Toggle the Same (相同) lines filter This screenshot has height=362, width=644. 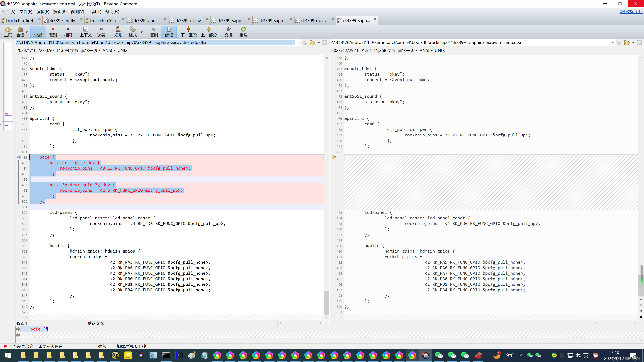[68, 32]
